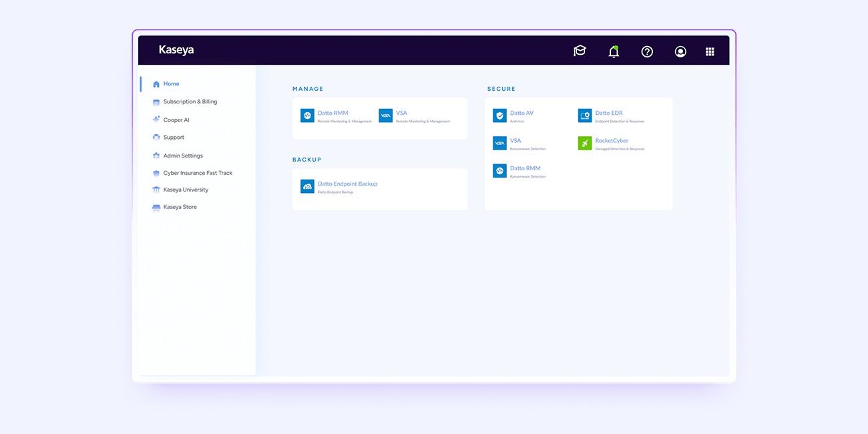The width and height of the screenshot is (868, 434).
Task: Open Admin Settings in the sidebar
Action: pos(183,156)
